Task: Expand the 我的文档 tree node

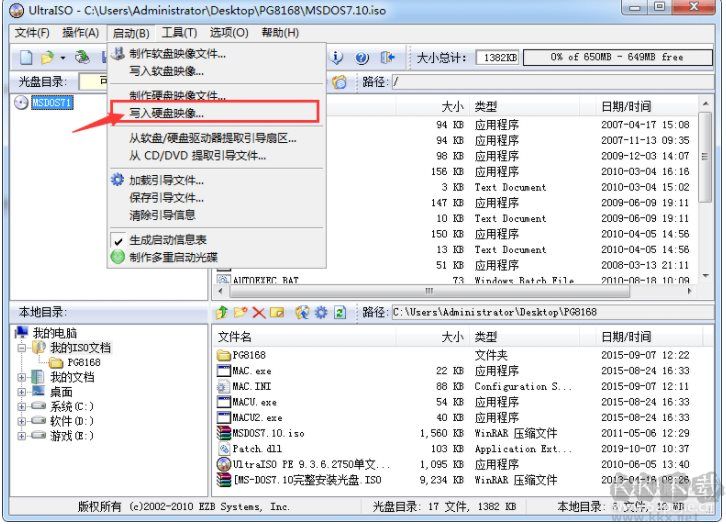Action: tap(21, 377)
